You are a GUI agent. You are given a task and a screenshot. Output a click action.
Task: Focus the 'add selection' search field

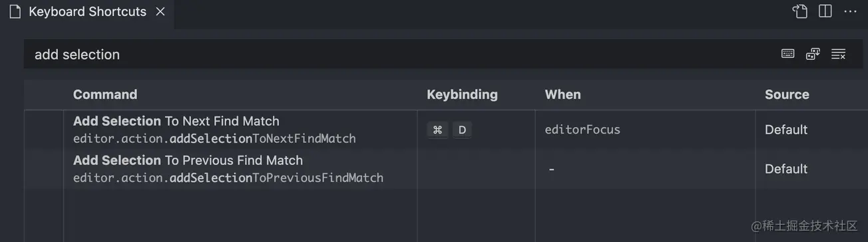tap(399, 54)
